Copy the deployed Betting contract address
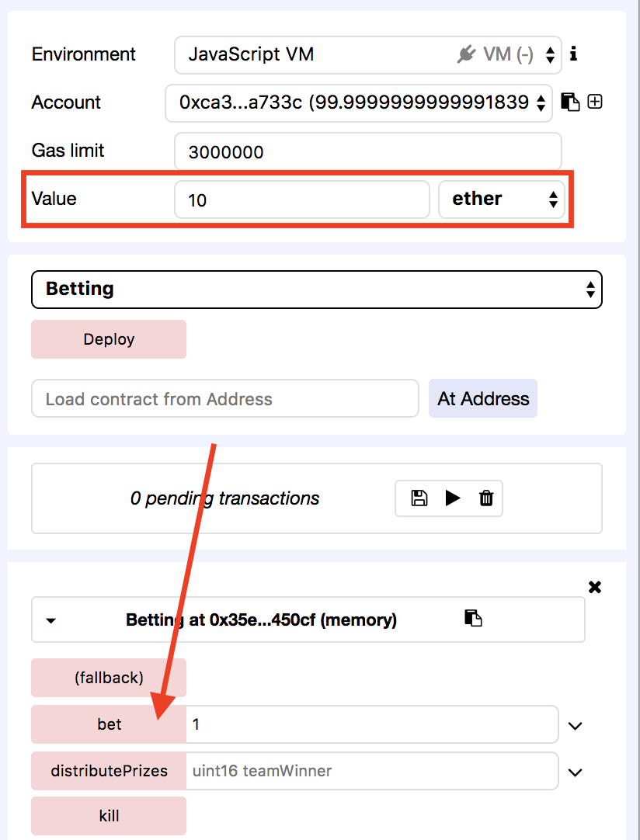The width and height of the screenshot is (640, 840). click(473, 618)
